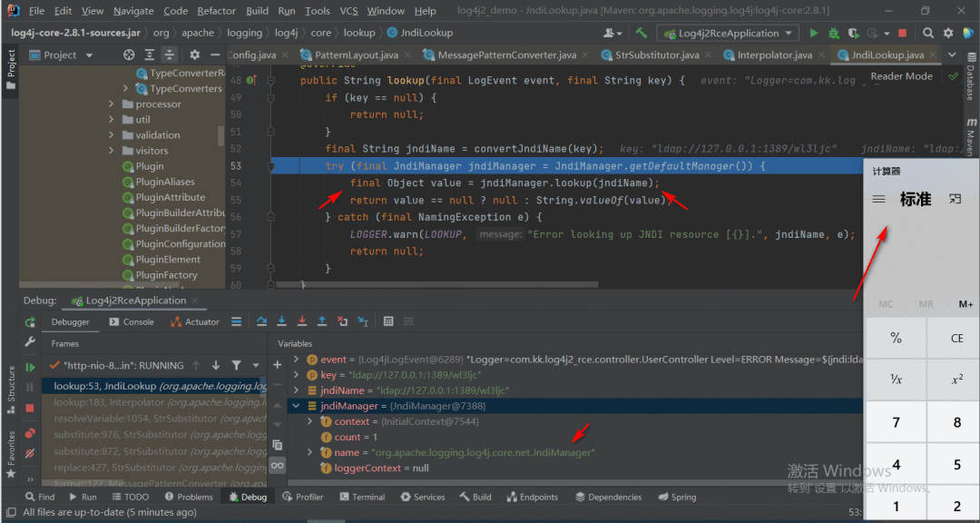Click the red Force Step Into icon
The width and height of the screenshot is (980, 523).
tap(302, 321)
